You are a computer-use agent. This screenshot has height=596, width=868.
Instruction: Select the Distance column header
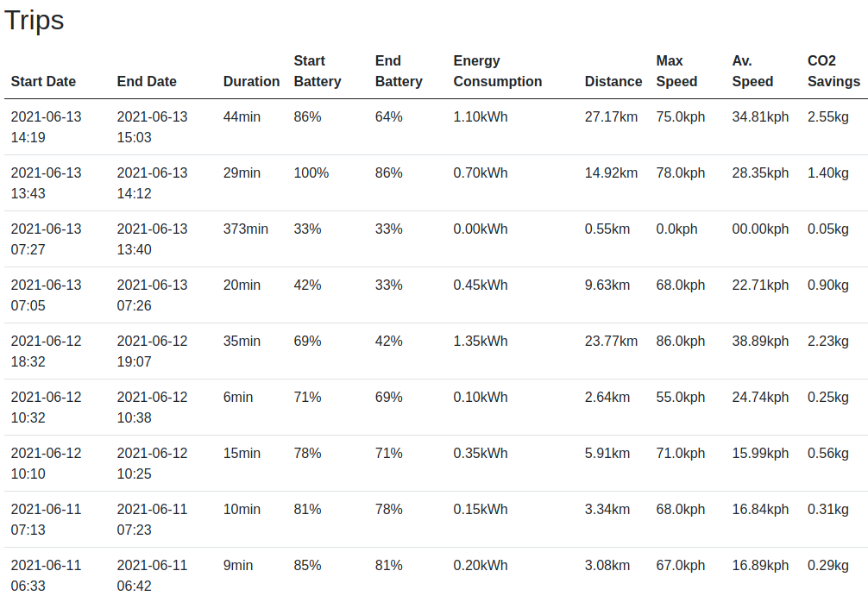click(613, 81)
